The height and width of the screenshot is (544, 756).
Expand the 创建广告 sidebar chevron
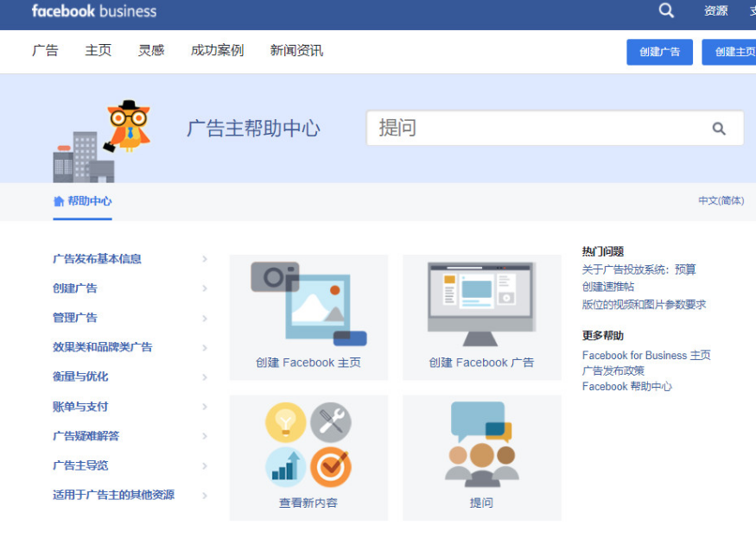(x=205, y=288)
